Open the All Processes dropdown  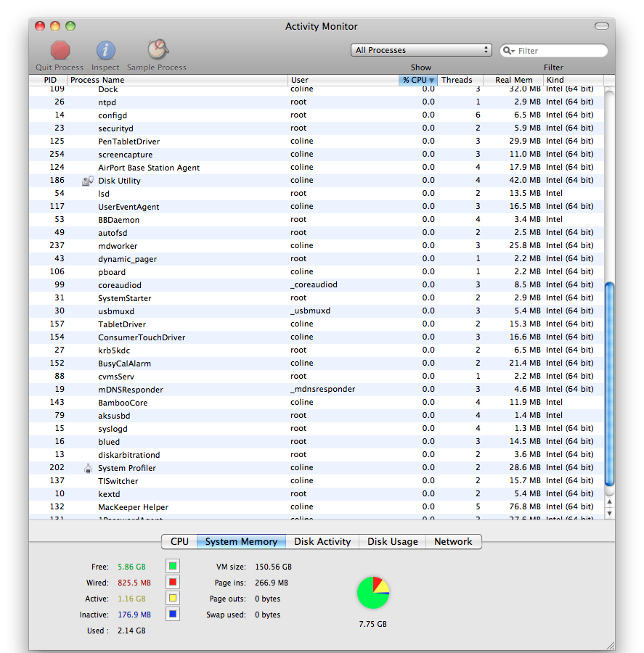pyautogui.click(x=421, y=50)
